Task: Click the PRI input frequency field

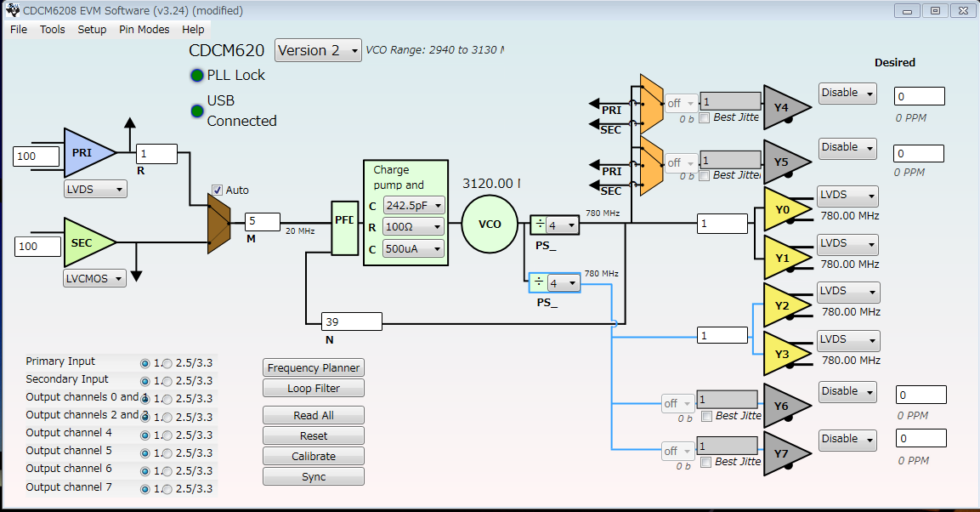Action: click(x=37, y=156)
